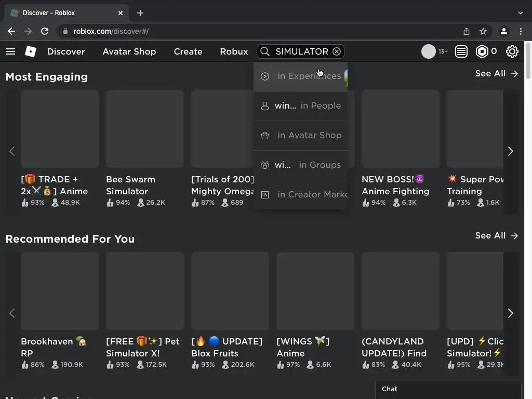Go forward in browser history
Screen dimensions: 532x399
click(28, 31)
